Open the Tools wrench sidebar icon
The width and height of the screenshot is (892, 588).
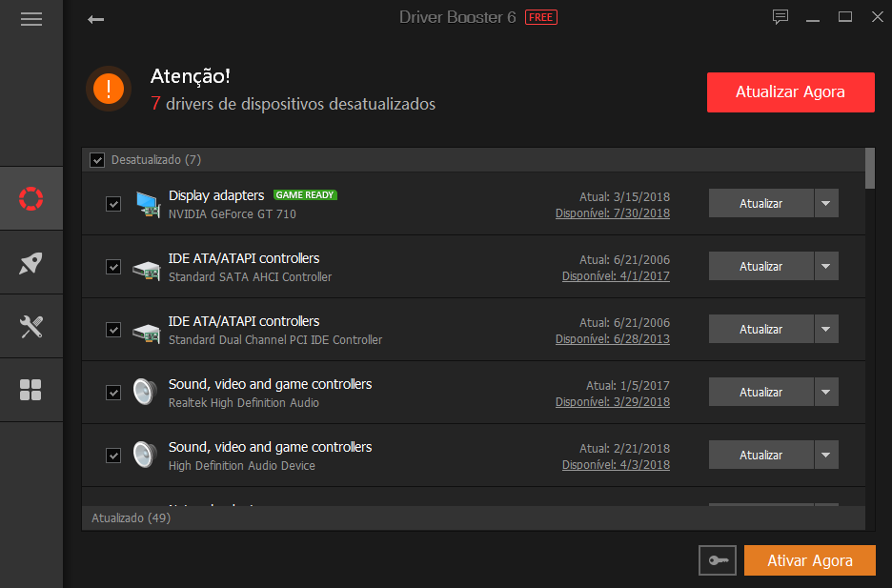[x=31, y=327]
